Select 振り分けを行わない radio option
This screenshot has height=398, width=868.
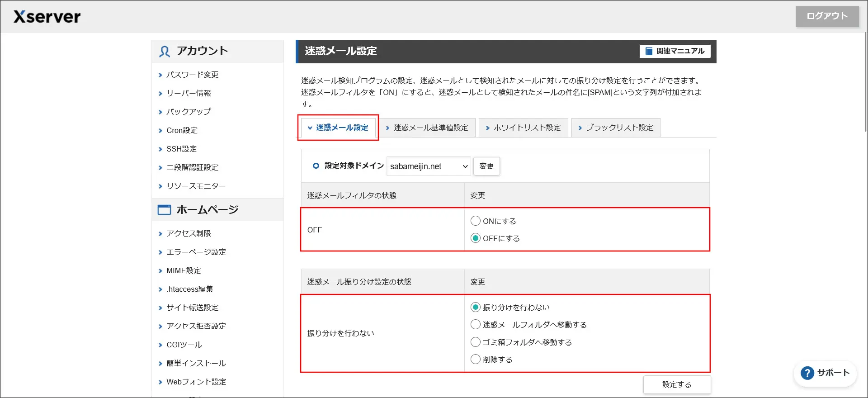point(475,307)
